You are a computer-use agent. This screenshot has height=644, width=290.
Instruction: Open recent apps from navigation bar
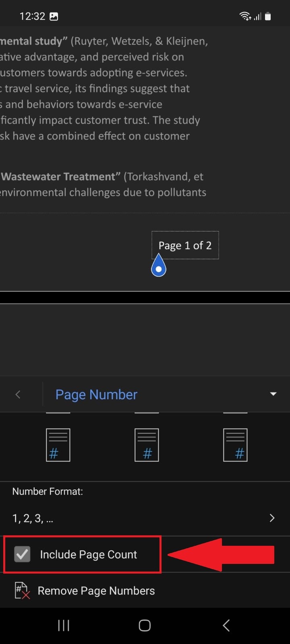pyautogui.click(x=63, y=625)
